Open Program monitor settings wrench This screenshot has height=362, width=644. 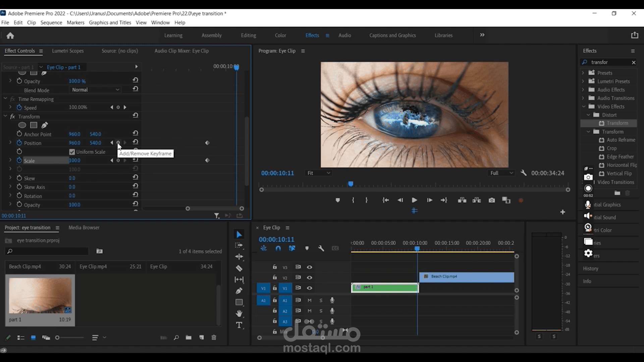523,173
